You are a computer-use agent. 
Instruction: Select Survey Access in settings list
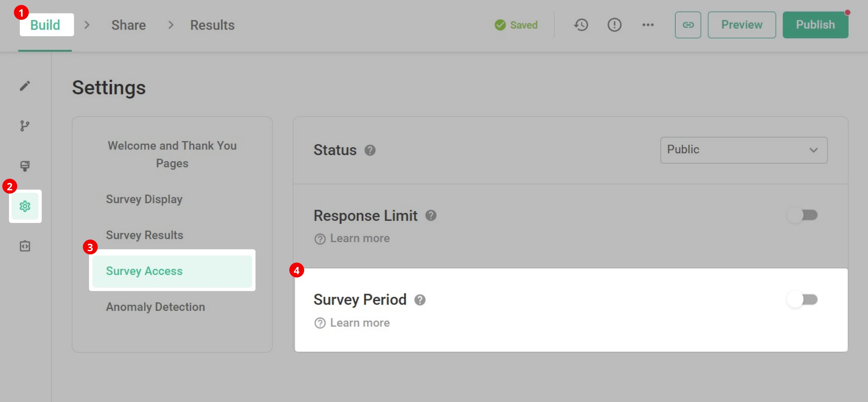[144, 271]
